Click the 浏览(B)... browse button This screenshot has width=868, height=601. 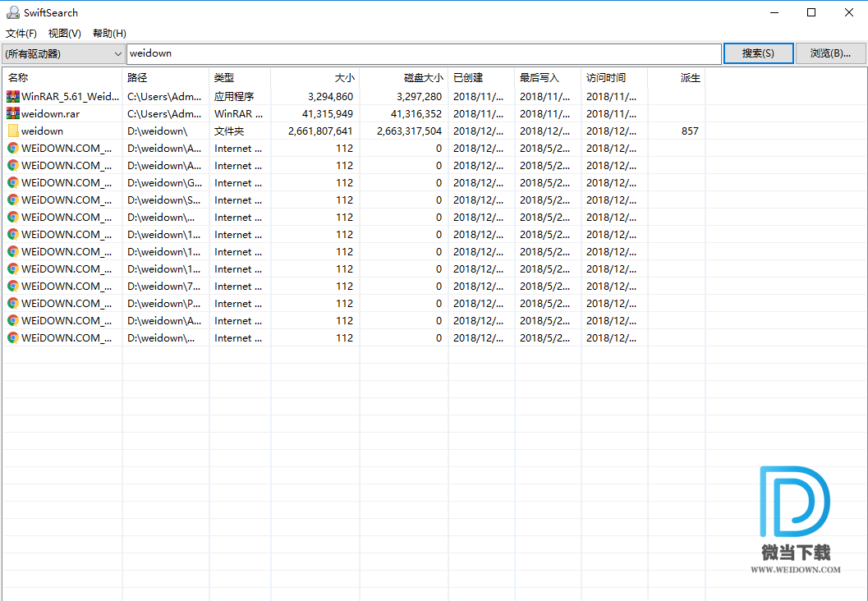point(830,53)
